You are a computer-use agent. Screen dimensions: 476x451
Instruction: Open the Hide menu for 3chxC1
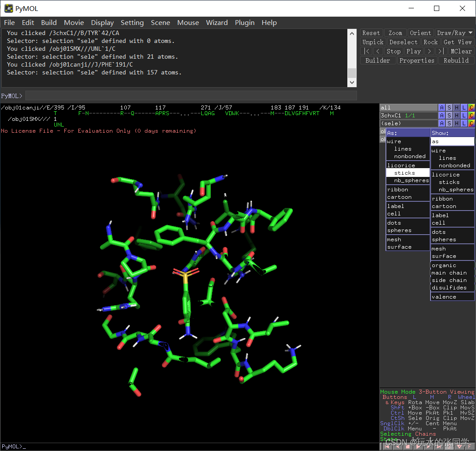point(457,116)
